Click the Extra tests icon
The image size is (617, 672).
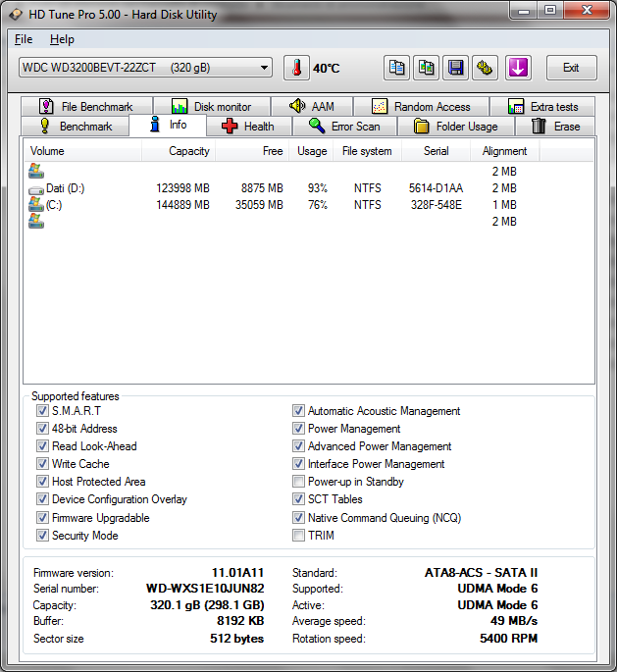pos(516,106)
